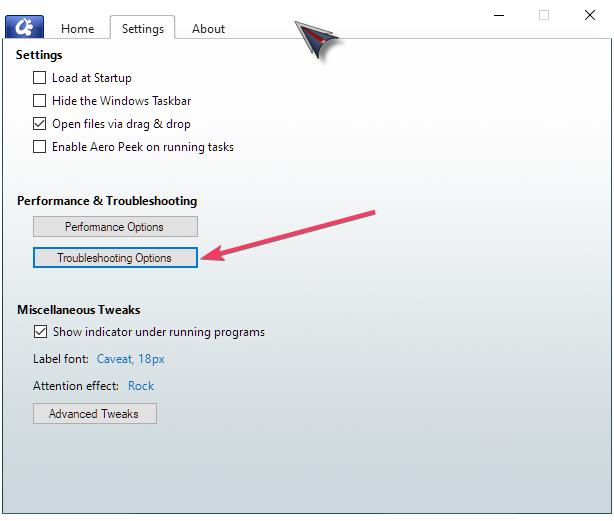The width and height of the screenshot is (614, 521).
Task: Switch to the Home tab
Action: point(77,29)
